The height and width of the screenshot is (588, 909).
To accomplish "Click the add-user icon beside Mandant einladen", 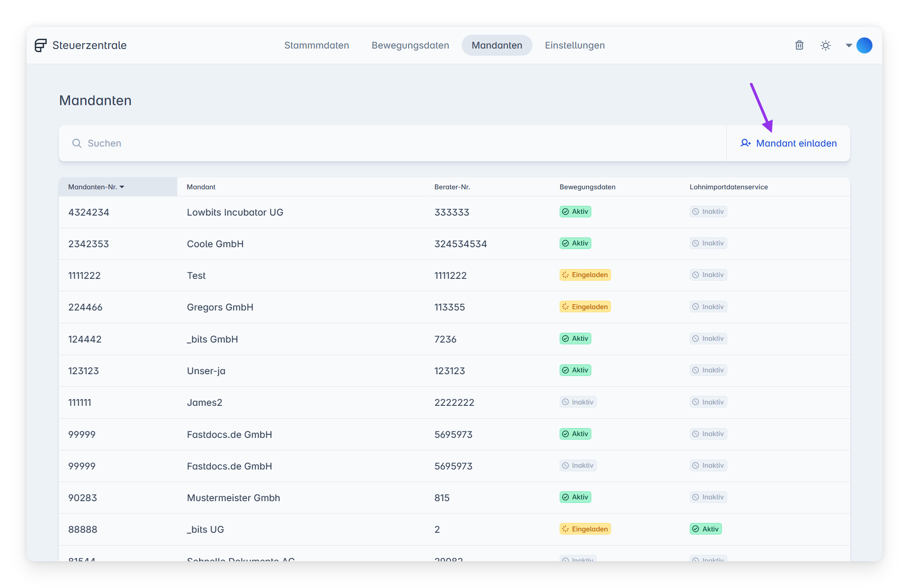I will pos(745,143).
